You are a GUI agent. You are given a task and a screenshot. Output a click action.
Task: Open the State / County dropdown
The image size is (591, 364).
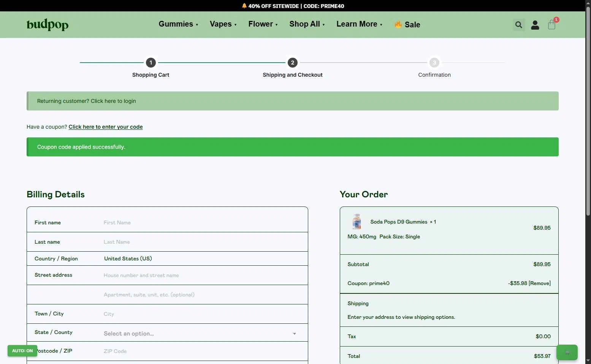click(x=200, y=334)
